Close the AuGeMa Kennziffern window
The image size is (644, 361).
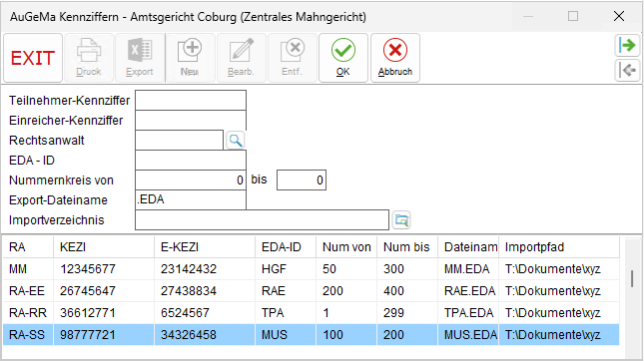[x=619, y=16]
